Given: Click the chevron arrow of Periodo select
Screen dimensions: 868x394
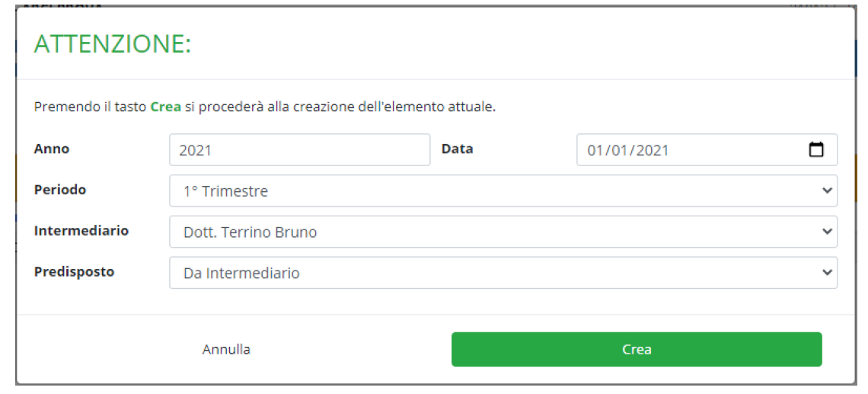Looking at the screenshot, I should tap(828, 191).
